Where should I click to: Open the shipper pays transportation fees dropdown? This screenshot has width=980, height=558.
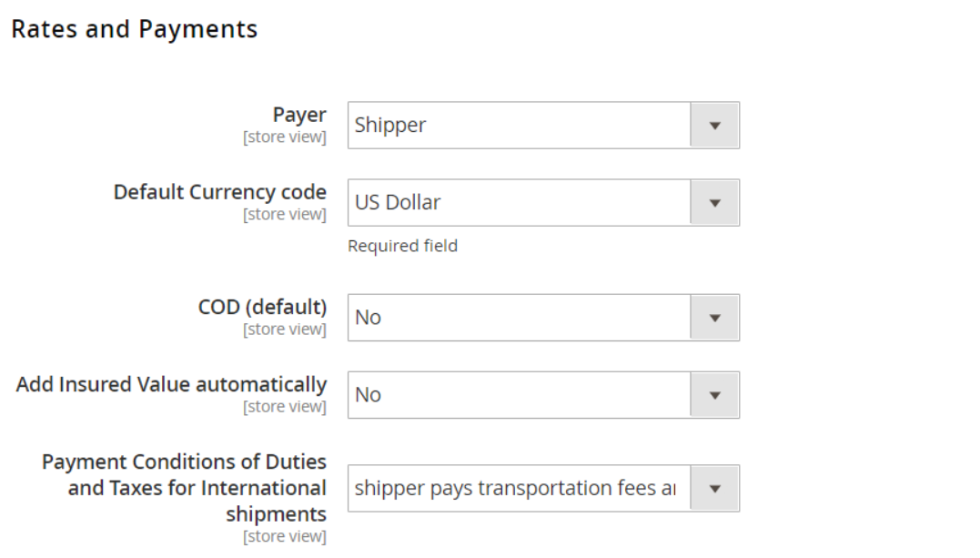click(x=519, y=488)
